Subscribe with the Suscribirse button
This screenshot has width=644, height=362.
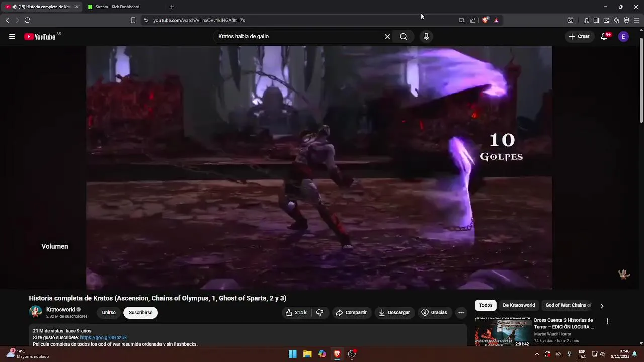[x=141, y=313]
